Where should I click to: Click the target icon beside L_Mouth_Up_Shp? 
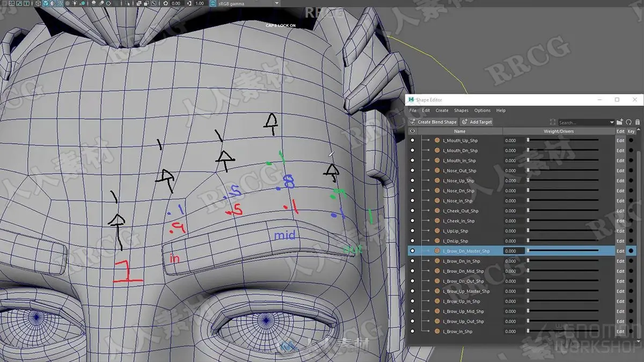(x=437, y=141)
